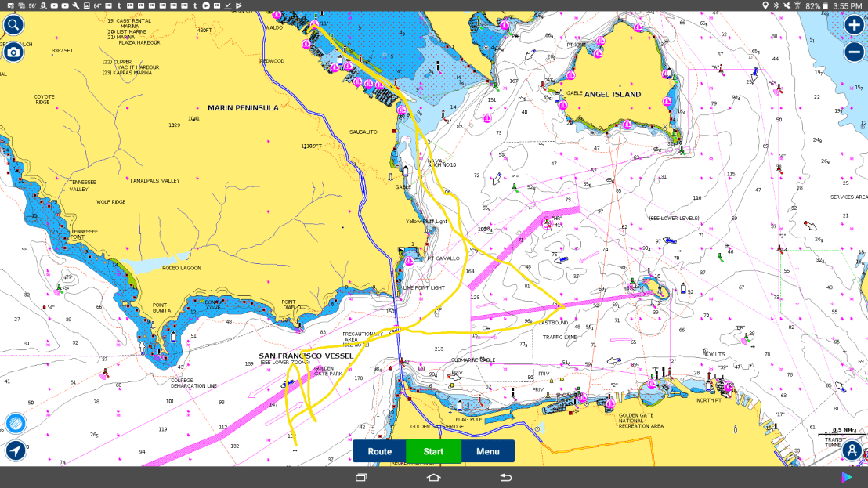Select the Marin Peninsula label
The width and height of the screenshot is (868, 488).
pyautogui.click(x=243, y=107)
